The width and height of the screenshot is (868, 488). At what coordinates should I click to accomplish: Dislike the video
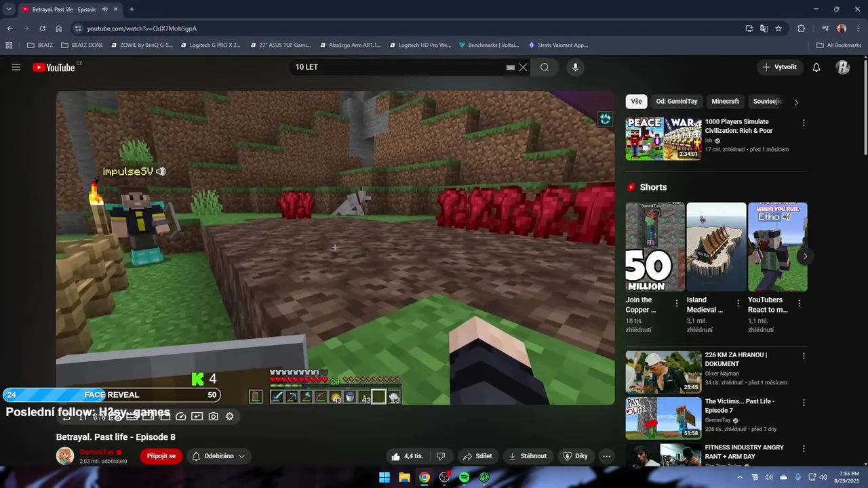point(441,456)
